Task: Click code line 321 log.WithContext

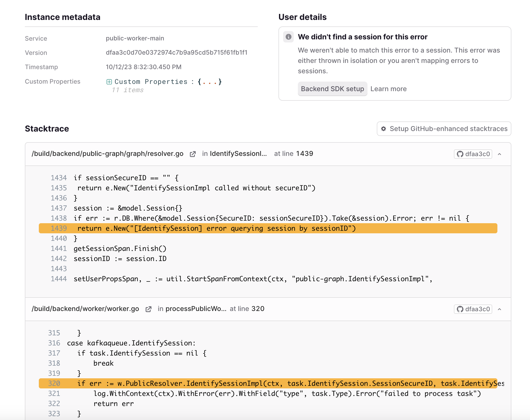Action: tap(287, 394)
